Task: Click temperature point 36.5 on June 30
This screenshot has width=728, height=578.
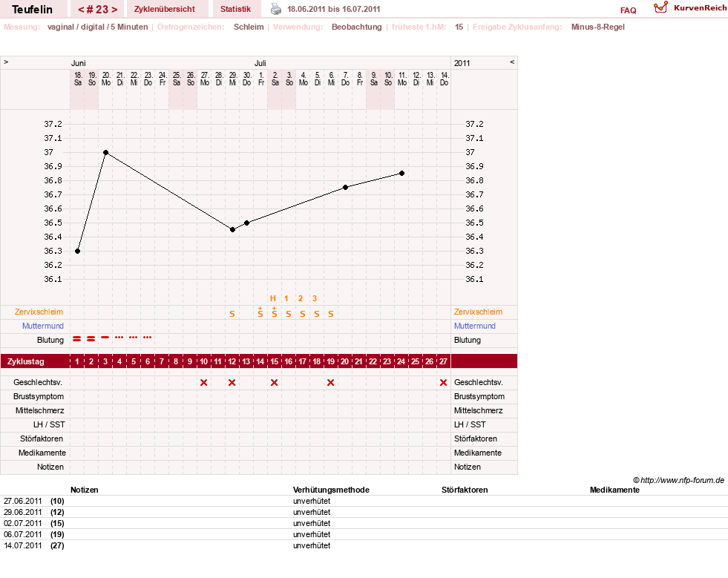Action: (246, 223)
